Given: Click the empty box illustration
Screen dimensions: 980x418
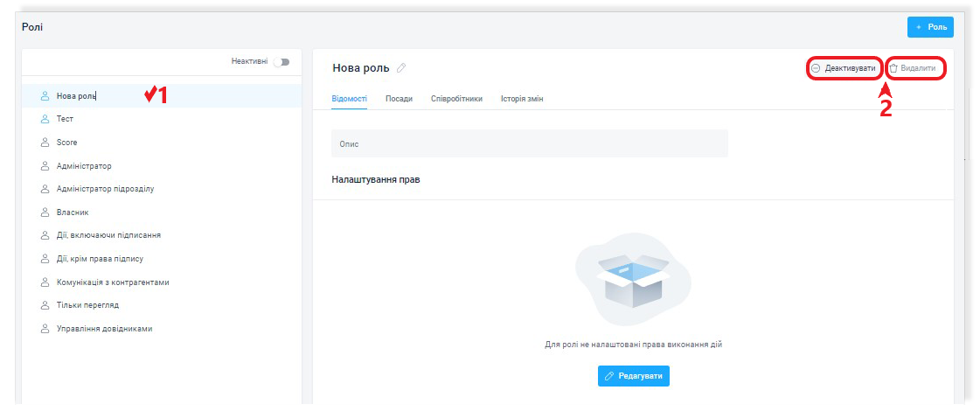Looking at the screenshot, I should (x=633, y=279).
